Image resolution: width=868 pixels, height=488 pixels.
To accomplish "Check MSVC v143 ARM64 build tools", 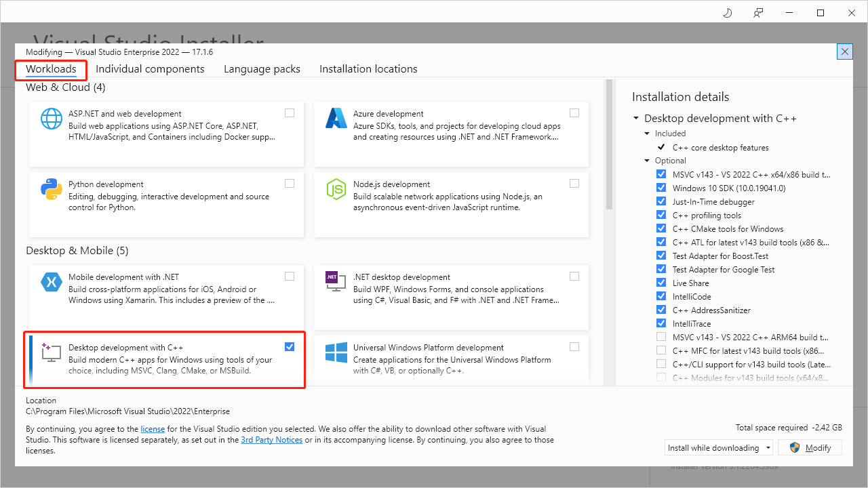I will point(661,337).
